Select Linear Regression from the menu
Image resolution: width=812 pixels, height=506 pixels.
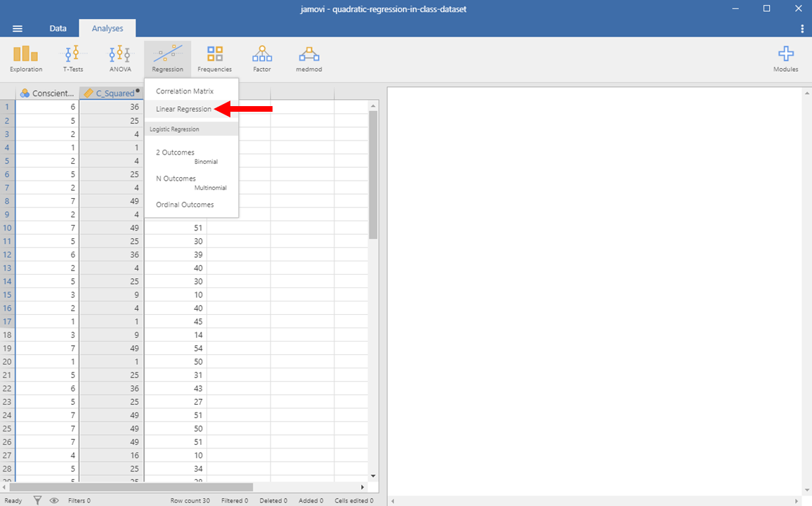pos(183,109)
